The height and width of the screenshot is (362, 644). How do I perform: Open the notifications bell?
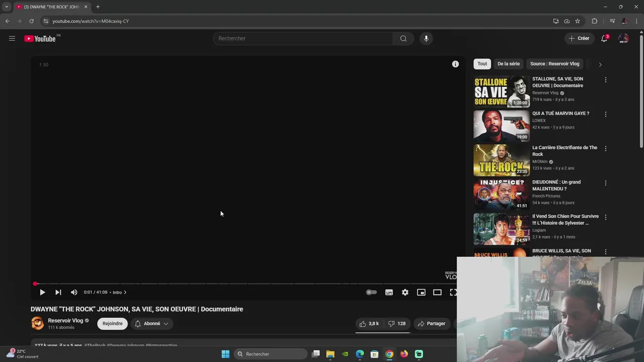click(605, 38)
